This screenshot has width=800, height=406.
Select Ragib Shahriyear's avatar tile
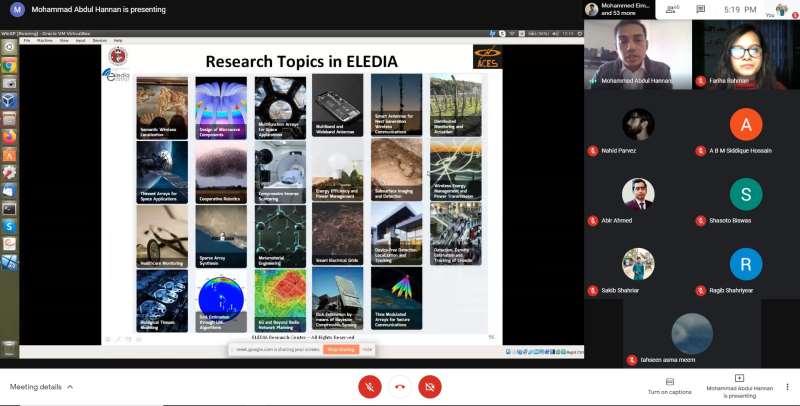pos(745,263)
